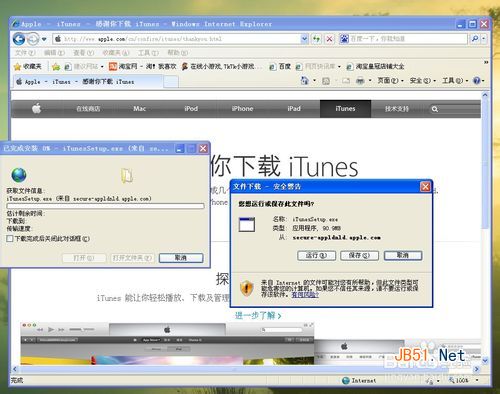The width and height of the screenshot is (500, 394).
Task: Open recent pages dropdown beside Forward button
Action: pyautogui.click(x=44, y=39)
